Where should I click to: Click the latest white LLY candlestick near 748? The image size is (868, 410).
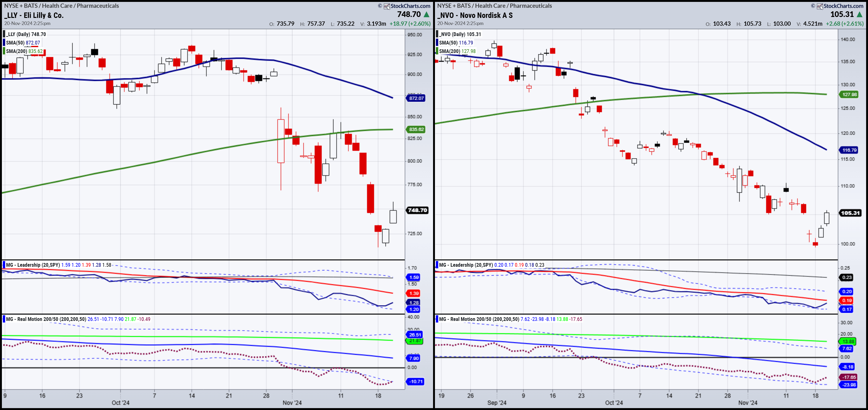(393, 217)
